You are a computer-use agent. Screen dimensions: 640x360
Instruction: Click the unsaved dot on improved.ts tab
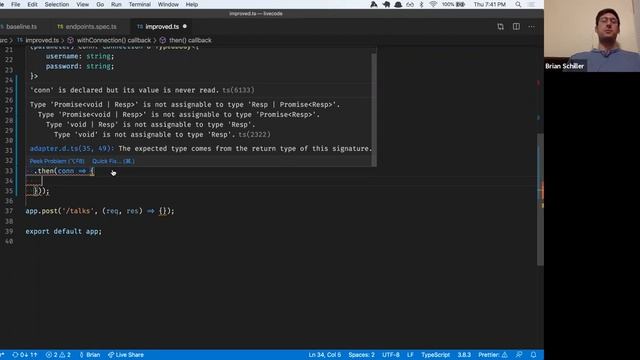[185, 26]
